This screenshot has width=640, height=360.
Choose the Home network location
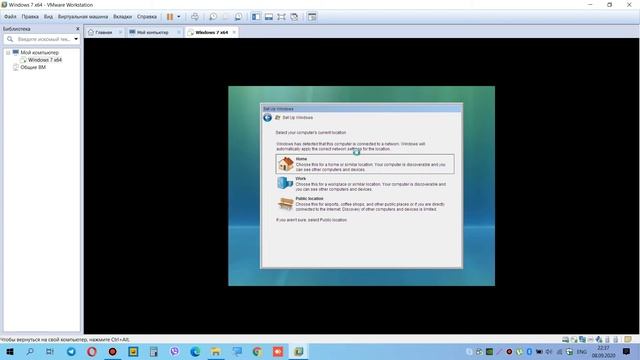pos(365,164)
